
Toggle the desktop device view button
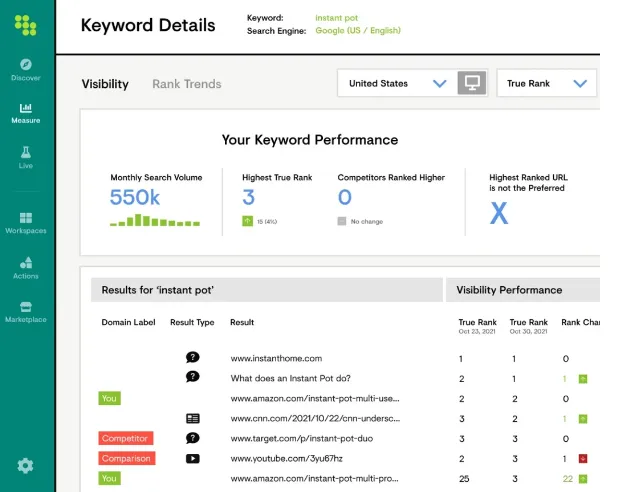tap(471, 84)
